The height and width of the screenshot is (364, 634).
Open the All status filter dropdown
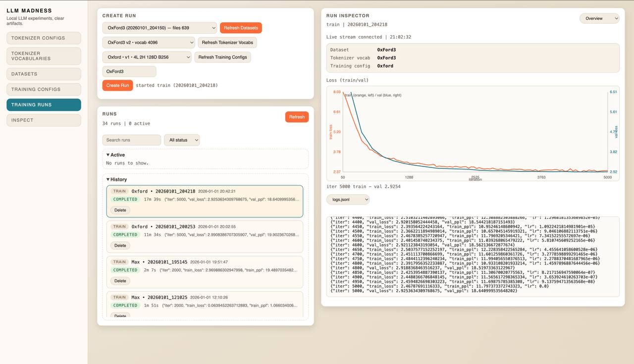tap(182, 140)
